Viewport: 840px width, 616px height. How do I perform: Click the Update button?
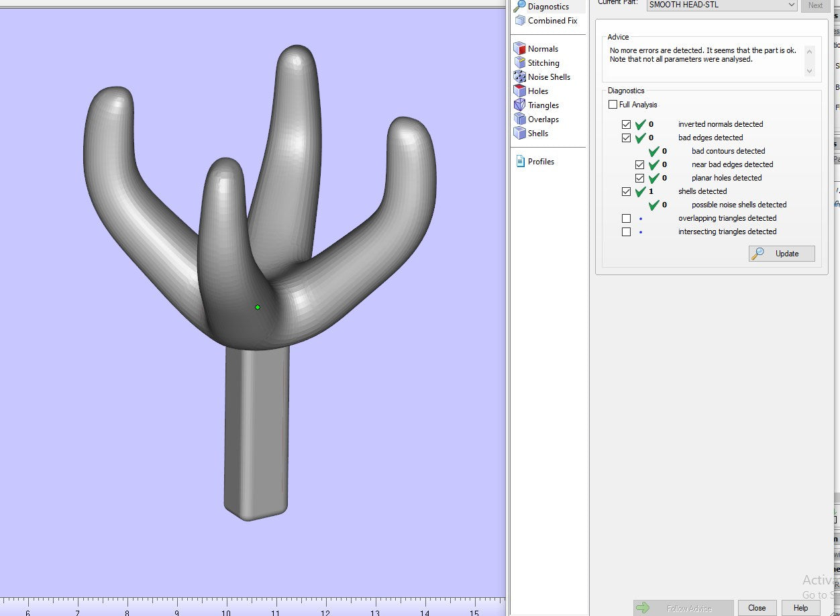tap(782, 254)
